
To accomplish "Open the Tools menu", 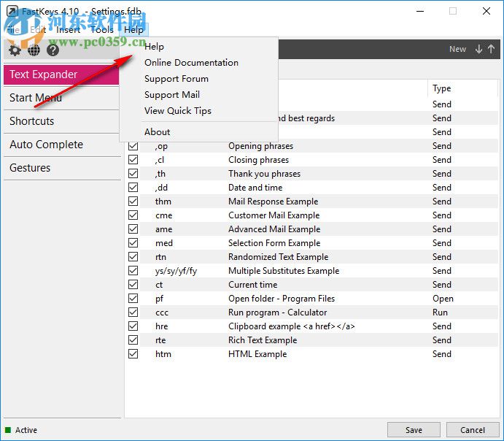I will point(102,30).
